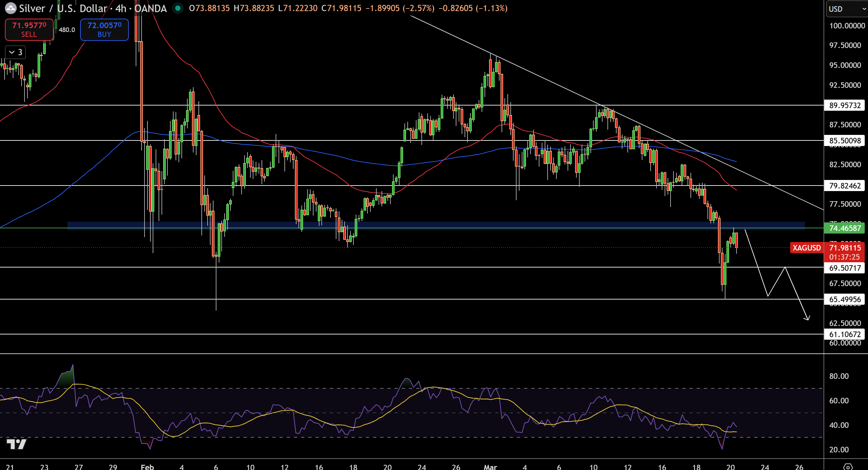The width and height of the screenshot is (868, 470).
Task: Select the 89.95732 horizontal line label
Action: pyautogui.click(x=845, y=105)
